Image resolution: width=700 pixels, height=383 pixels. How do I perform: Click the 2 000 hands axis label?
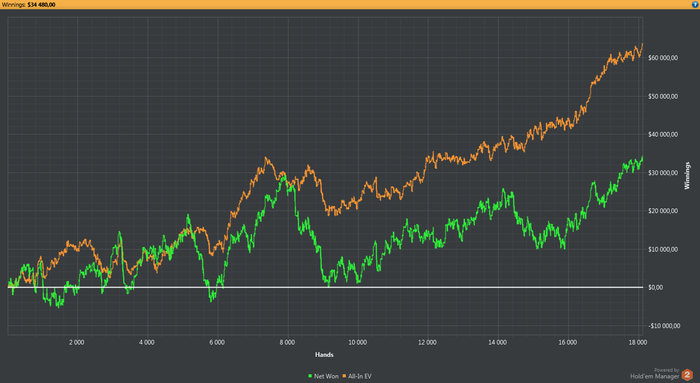(x=76, y=342)
